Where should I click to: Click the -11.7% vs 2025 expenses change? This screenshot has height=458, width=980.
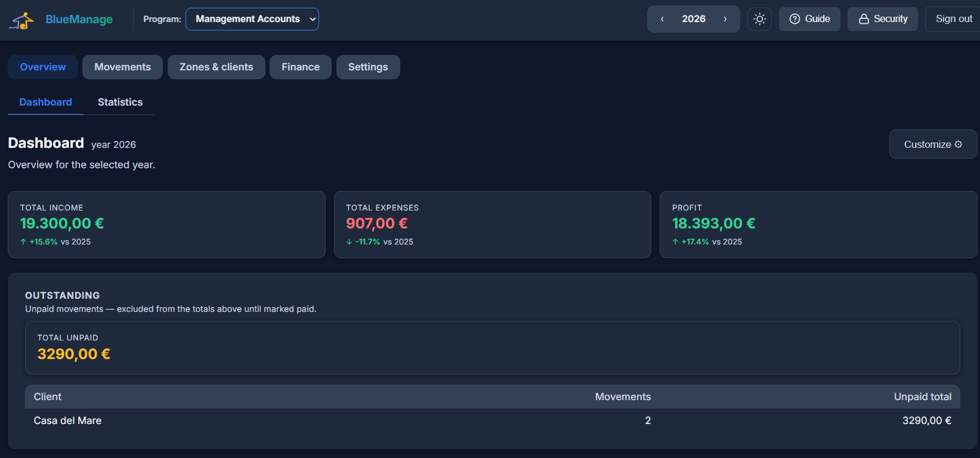379,242
